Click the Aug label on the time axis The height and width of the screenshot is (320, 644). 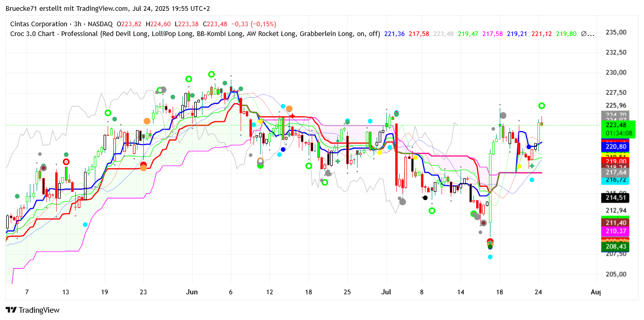pos(595,292)
